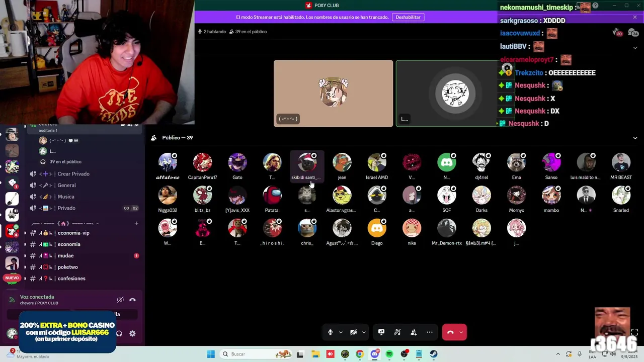This screenshot has width=644, height=362.
Task: Open the poketwo text channel
Action: click(x=84, y=267)
